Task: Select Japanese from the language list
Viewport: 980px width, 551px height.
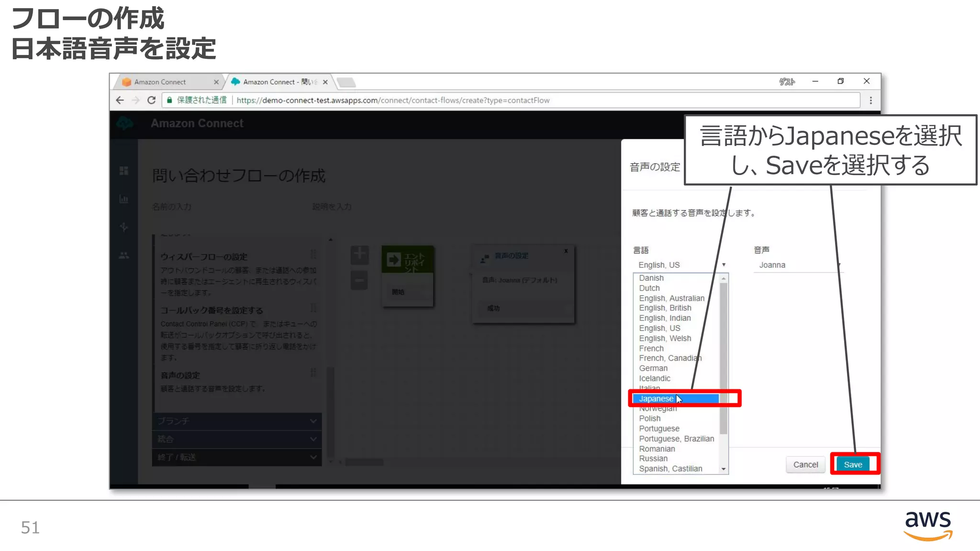Action: tap(676, 398)
